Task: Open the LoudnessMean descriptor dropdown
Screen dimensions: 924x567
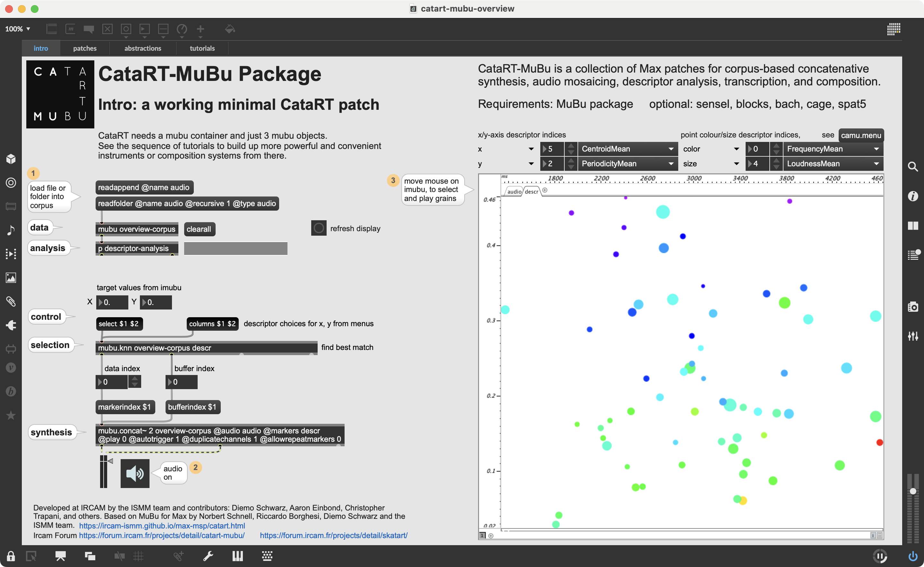Action: click(833, 164)
